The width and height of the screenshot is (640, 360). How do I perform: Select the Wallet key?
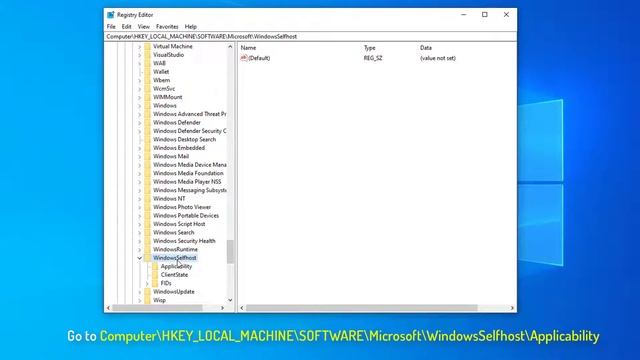(161, 72)
